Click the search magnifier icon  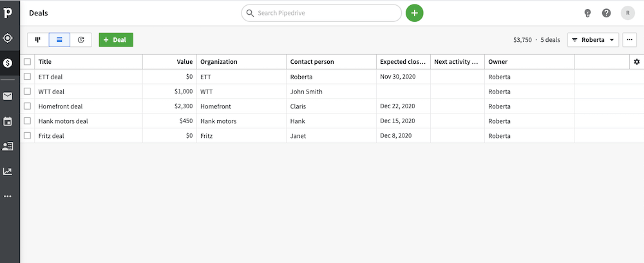[250, 13]
